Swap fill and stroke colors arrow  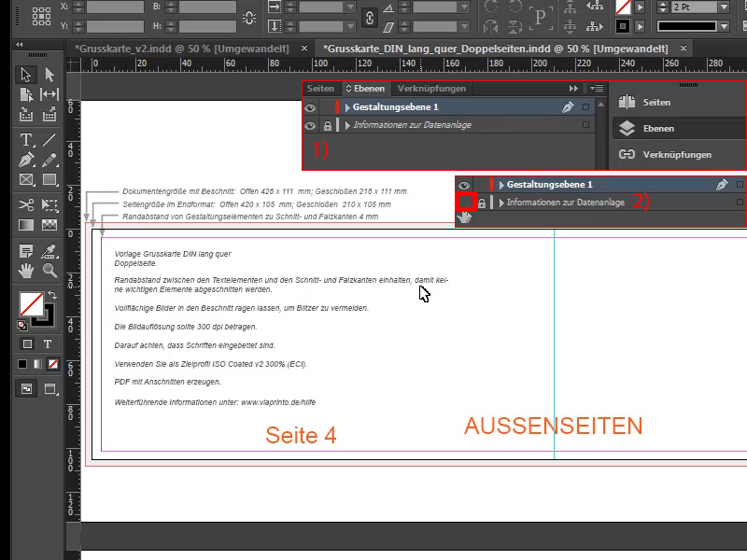pos(52,295)
